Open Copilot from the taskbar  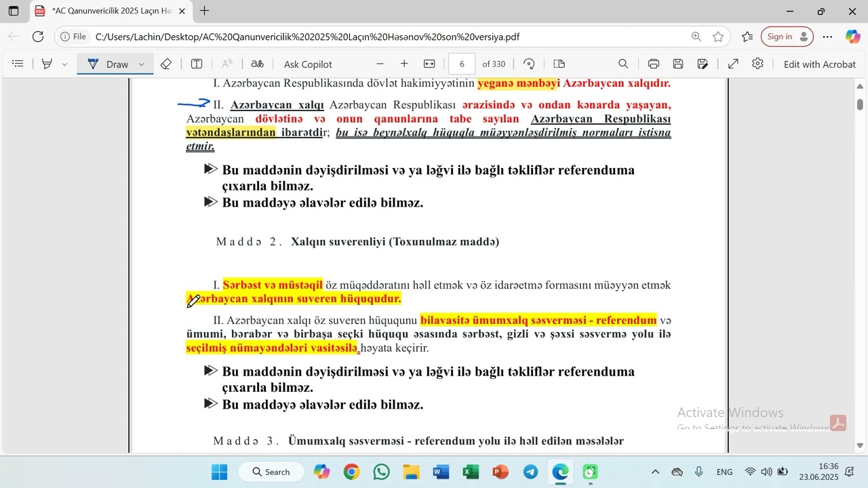pyautogui.click(x=321, y=472)
